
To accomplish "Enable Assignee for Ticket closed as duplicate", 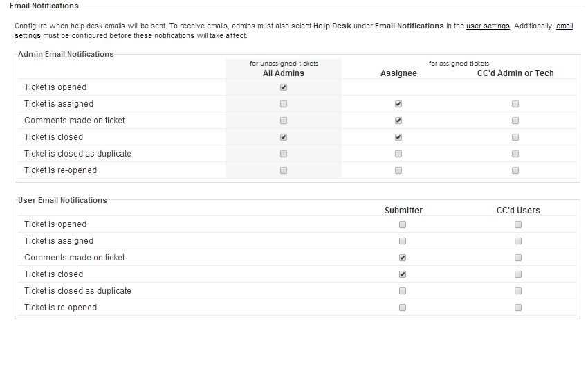I will point(398,154).
